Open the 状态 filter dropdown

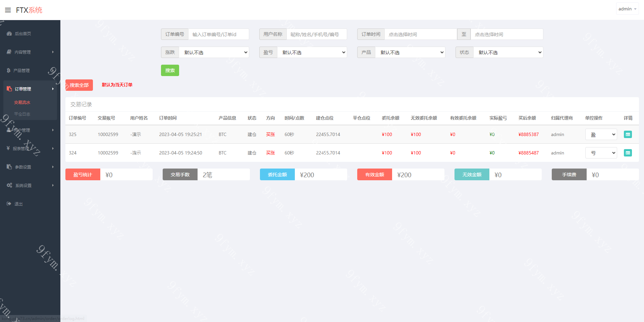pyautogui.click(x=508, y=52)
